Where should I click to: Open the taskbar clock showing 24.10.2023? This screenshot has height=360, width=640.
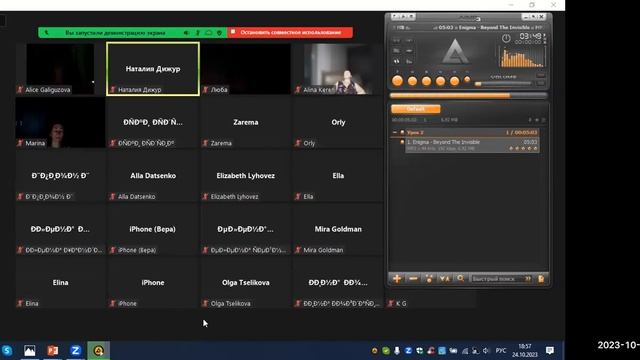(525, 351)
